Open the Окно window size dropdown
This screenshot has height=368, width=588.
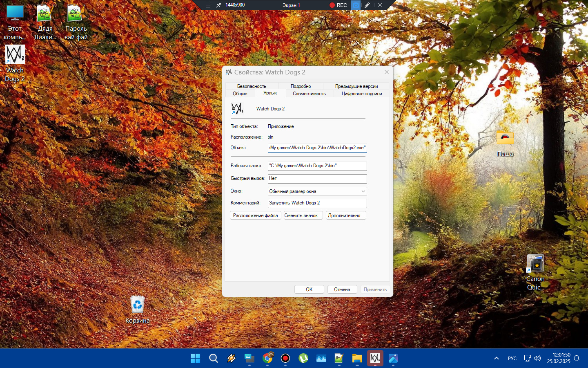317,191
